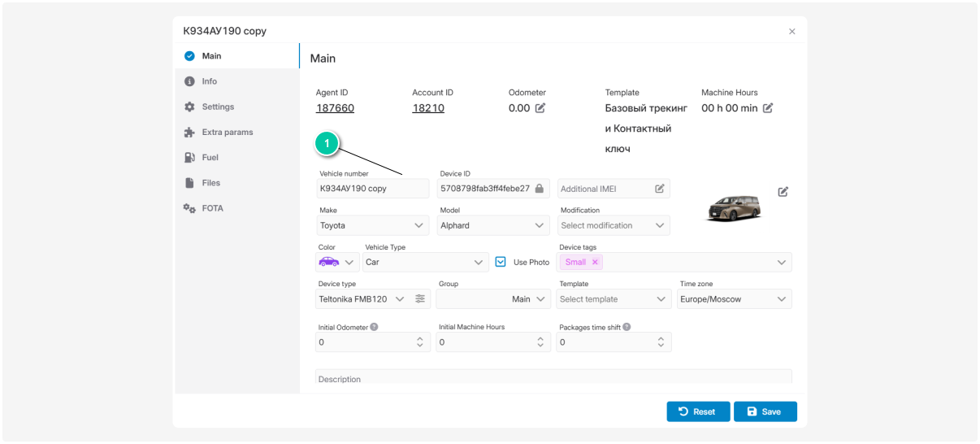The height and width of the screenshot is (444, 980).
Task: Click the Vehicle number input field
Action: point(372,189)
